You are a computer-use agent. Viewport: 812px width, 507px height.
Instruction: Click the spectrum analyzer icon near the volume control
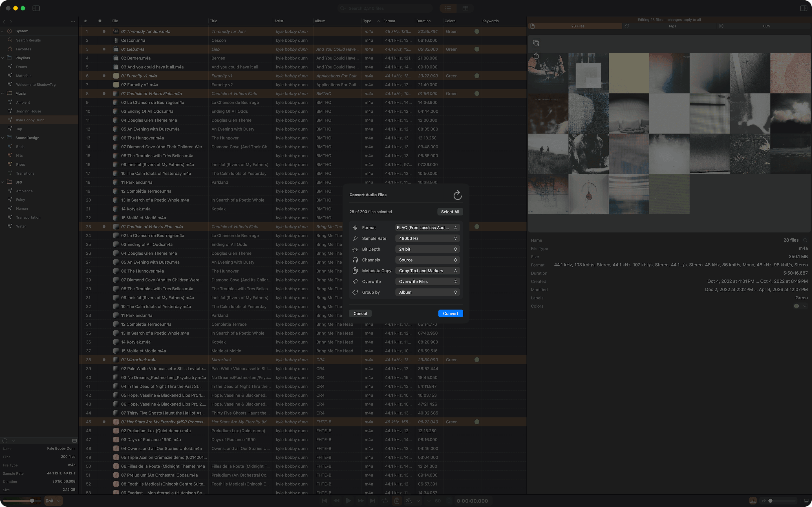[x=753, y=501]
